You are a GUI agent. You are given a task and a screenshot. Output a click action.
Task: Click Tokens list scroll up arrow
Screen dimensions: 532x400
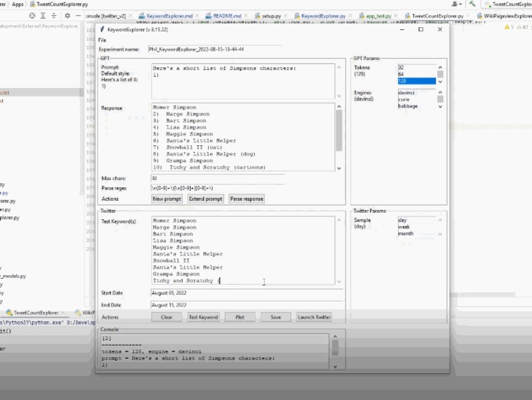pos(440,67)
